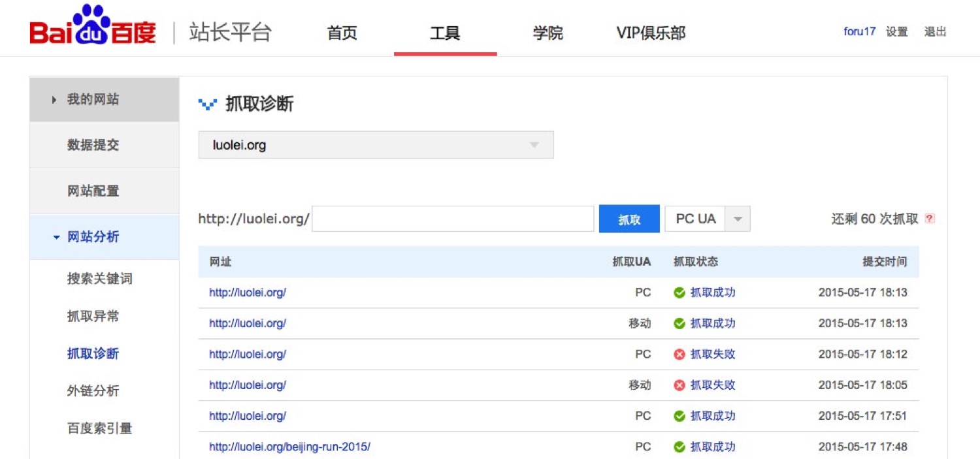Viewport: 980px width, 459px height.
Task: Click the green success icon for beijing-run-2015
Action: (x=679, y=447)
